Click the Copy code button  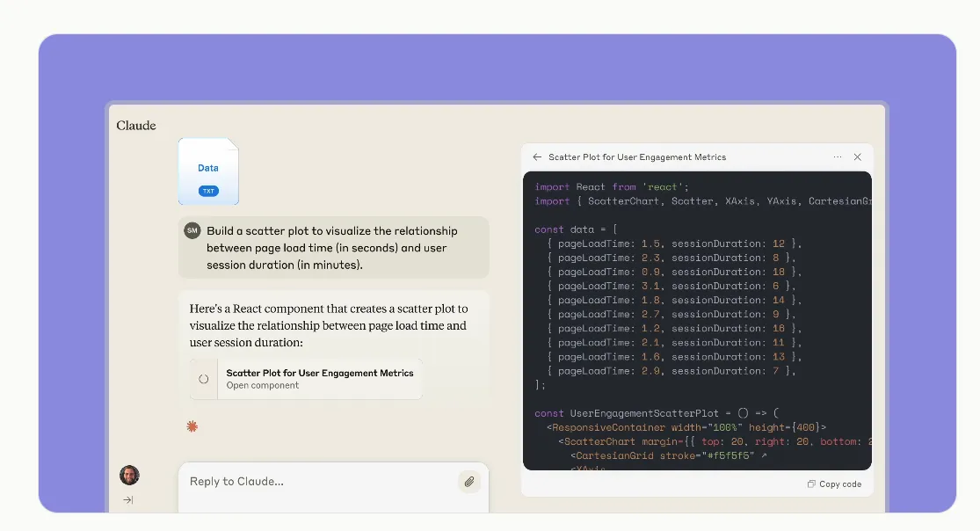pos(834,484)
